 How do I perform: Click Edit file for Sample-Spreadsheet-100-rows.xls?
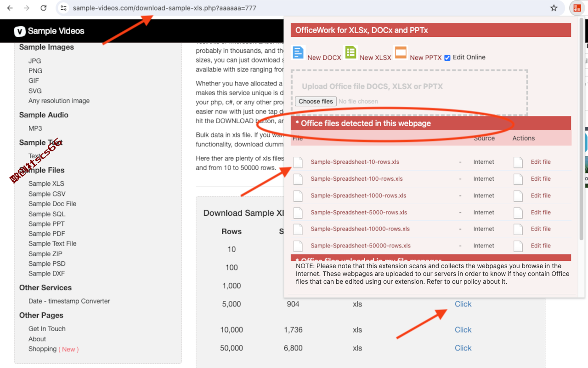coord(541,179)
